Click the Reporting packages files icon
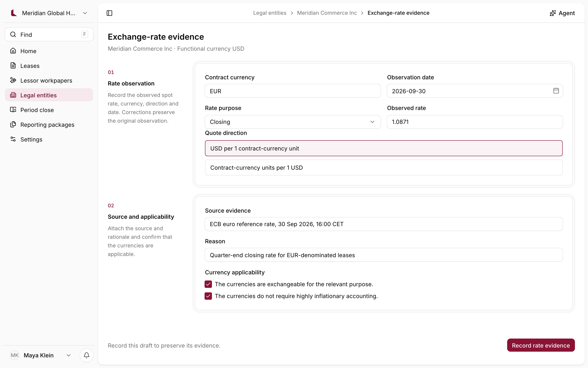The height and width of the screenshot is (368, 588). 13,124
